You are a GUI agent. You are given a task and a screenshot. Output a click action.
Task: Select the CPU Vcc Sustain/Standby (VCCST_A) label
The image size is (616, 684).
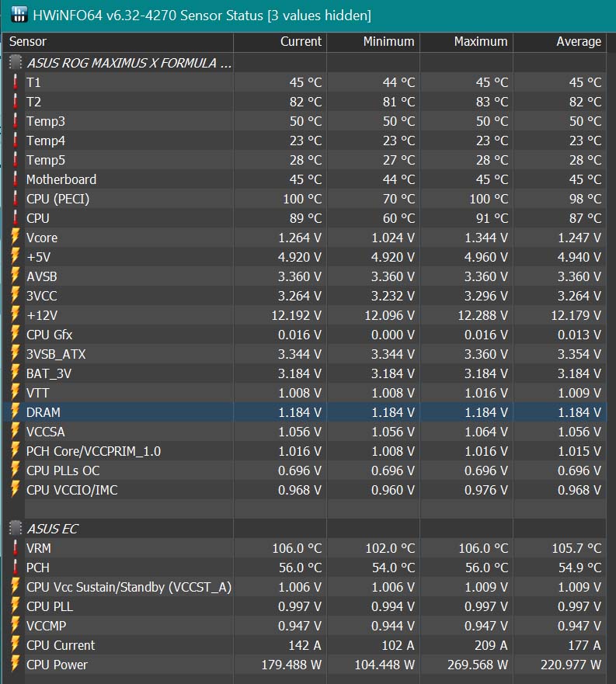point(129,587)
